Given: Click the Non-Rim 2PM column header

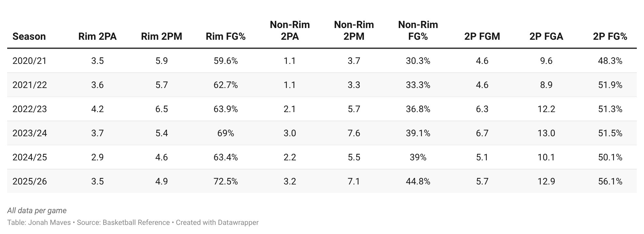Looking at the screenshot, I should [354, 30].
